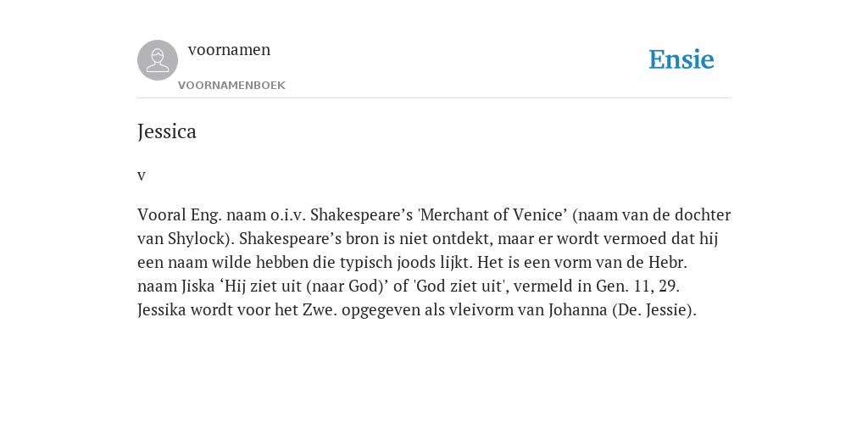Image resolution: width=868 pixels, height=434 pixels.
Task: Open the voornamen author name
Action: (229, 50)
